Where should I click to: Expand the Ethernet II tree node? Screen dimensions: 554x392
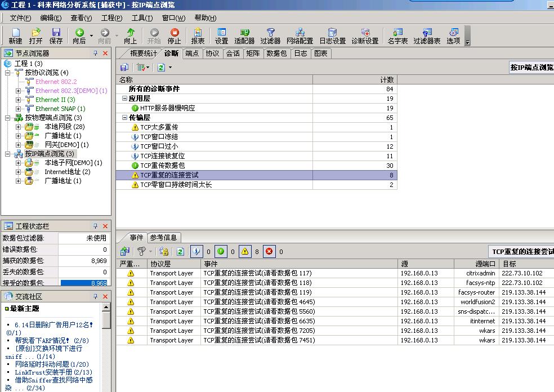(18, 100)
